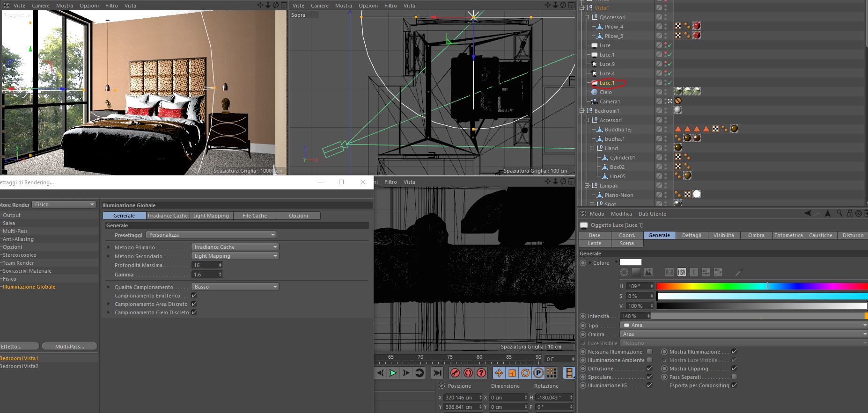Image resolution: width=868 pixels, height=413 pixels.
Task: Toggle Campionamento Emisferico checkbox
Action: click(194, 296)
